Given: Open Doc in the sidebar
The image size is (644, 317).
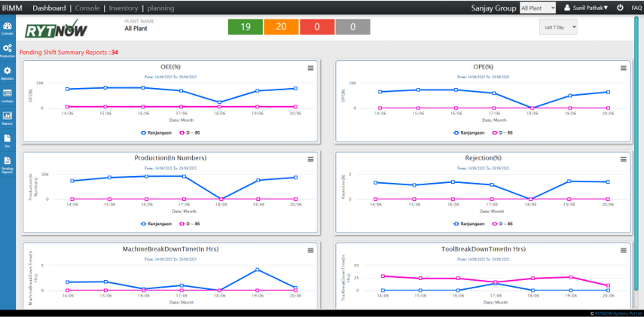Looking at the screenshot, I should point(7,140).
